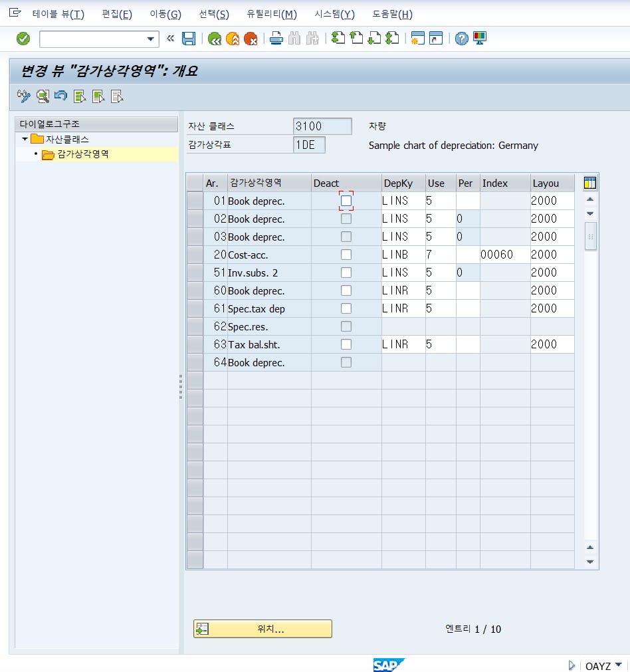Click the Find binoculars icon

click(x=294, y=39)
